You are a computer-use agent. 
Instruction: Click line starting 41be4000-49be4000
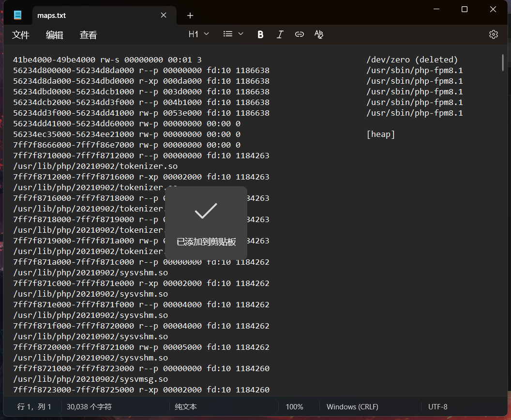(107, 60)
